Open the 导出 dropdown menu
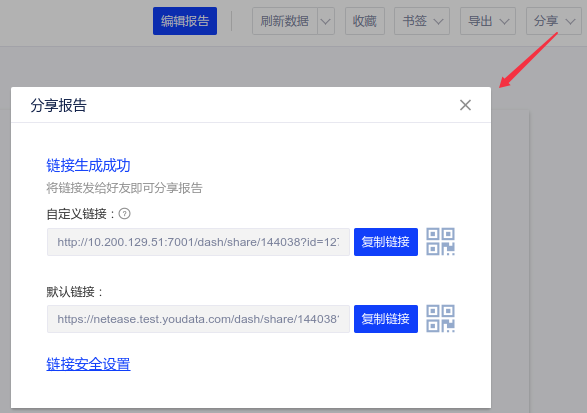The height and width of the screenshot is (413, 587). [x=488, y=21]
